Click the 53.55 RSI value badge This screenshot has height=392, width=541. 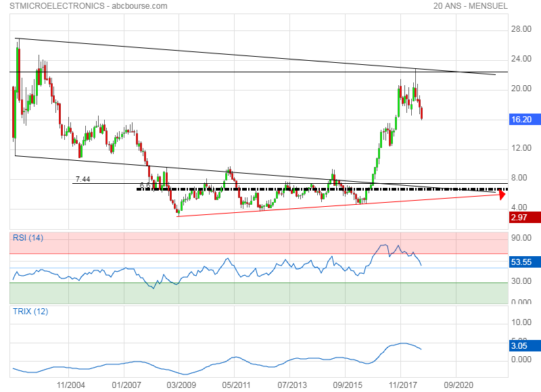click(x=525, y=262)
